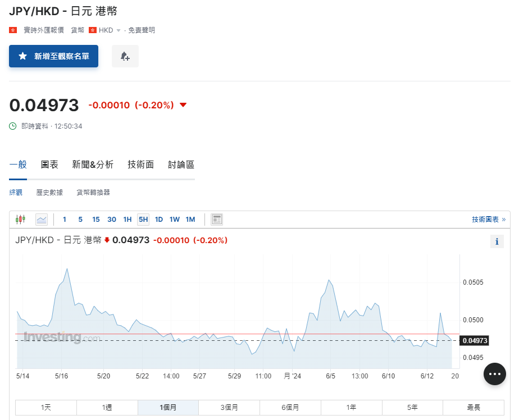Click the alert bell icon
The height and width of the screenshot is (420, 519).
click(125, 56)
